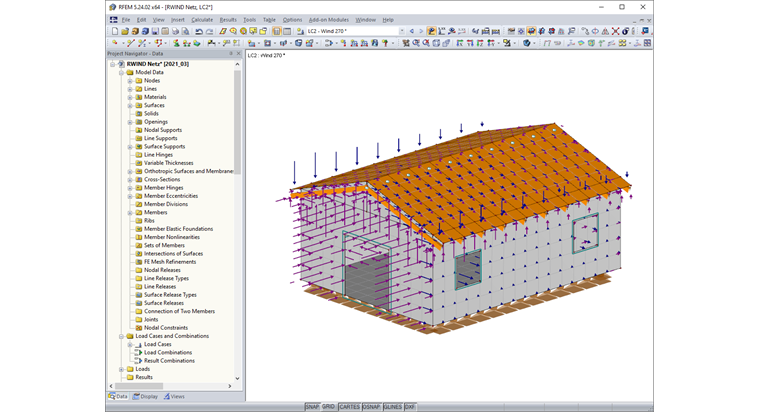The height and width of the screenshot is (412, 760).
Task: Collapse Load Cases and Combinations node
Action: [121, 336]
